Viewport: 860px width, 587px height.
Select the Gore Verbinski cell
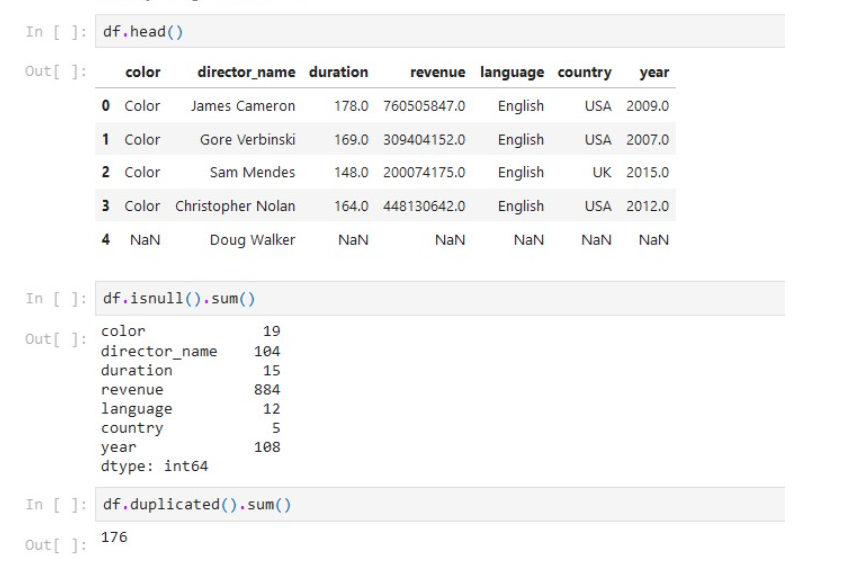247,140
